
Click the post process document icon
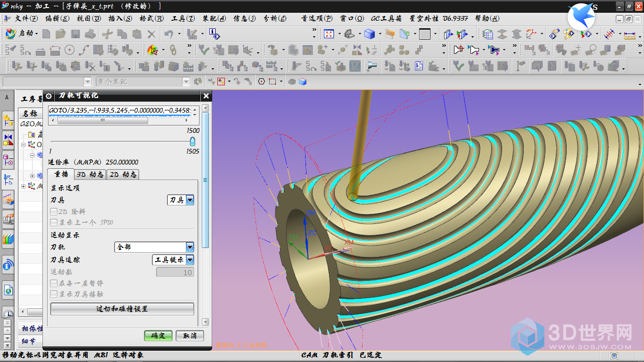tap(419, 66)
